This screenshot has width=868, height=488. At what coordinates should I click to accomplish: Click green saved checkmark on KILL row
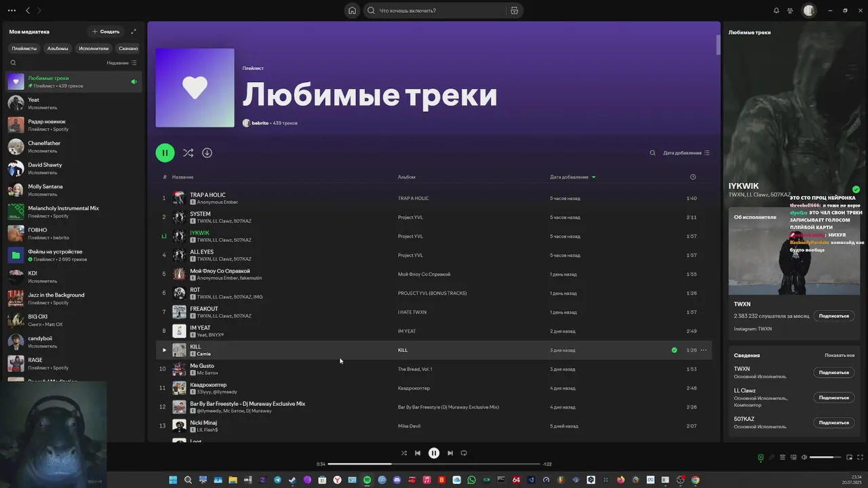[674, 350]
